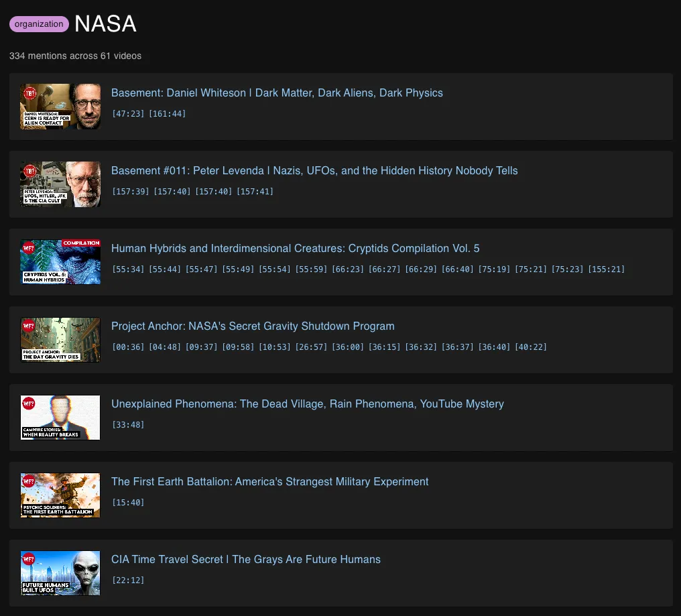This screenshot has height=616, width=681.
Task: Jump to timestamp [26:57] in Project Anchor
Action: click(x=311, y=347)
